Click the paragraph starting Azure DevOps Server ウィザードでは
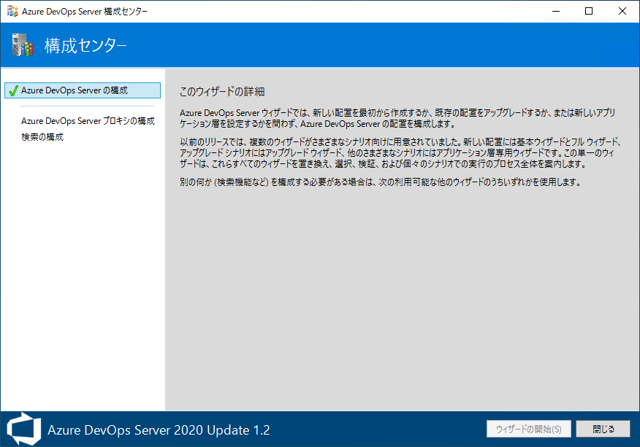The image size is (640, 447). 398,118
